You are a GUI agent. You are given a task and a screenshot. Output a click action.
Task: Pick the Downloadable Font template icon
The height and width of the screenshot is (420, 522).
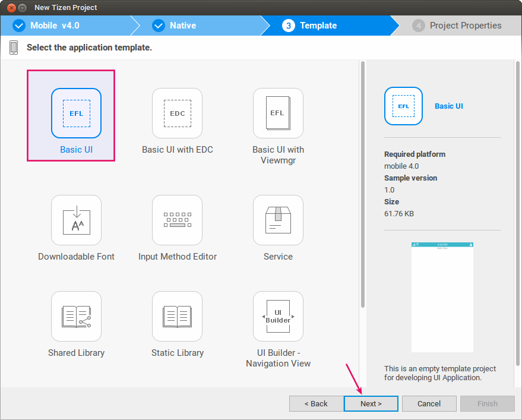(76, 220)
